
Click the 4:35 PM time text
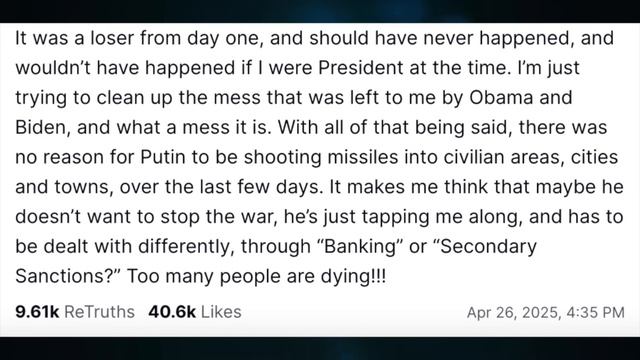click(x=596, y=313)
